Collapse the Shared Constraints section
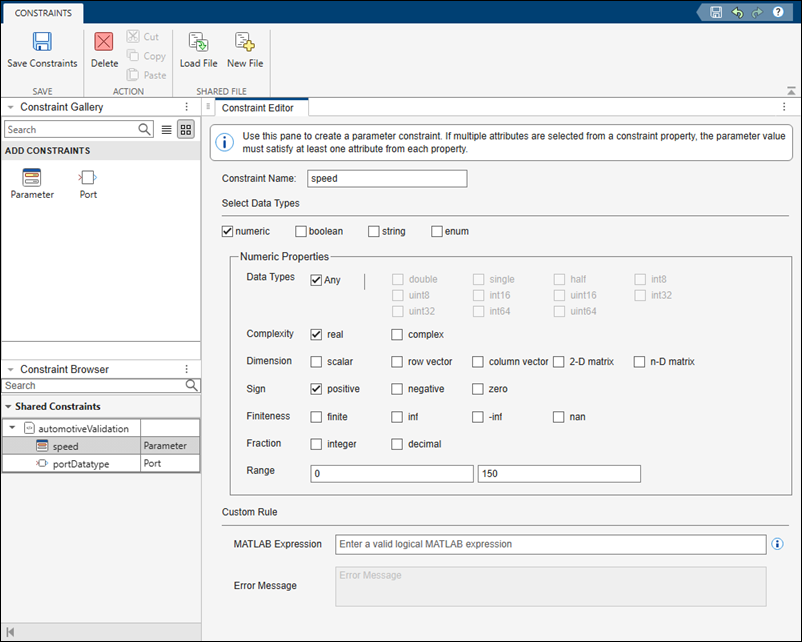802x642 pixels. pos(10,406)
